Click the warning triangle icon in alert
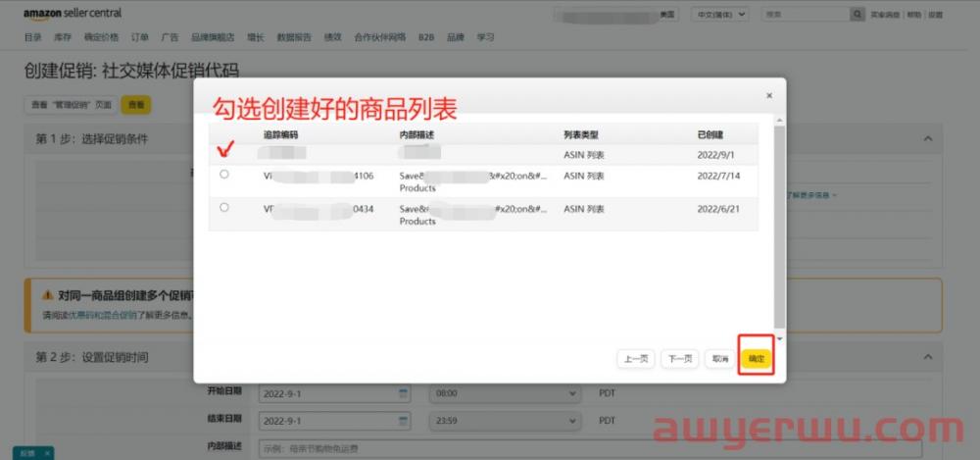The height and width of the screenshot is (460, 980). (47, 295)
